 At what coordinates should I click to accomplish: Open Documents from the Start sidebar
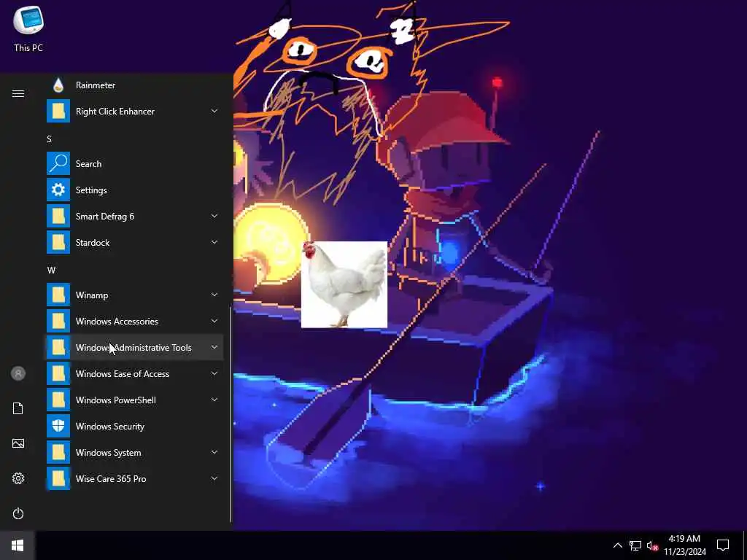[x=18, y=408]
